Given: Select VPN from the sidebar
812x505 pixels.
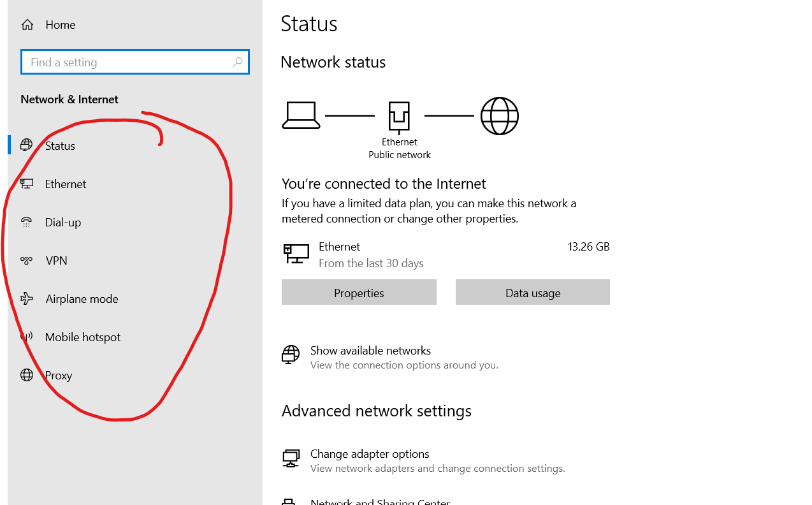Looking at the screenshot, I should 56,260.
